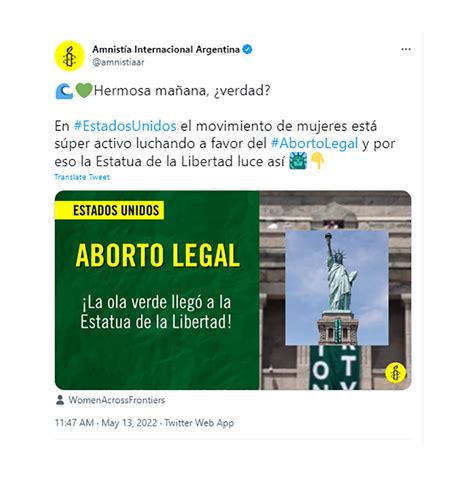Click the green heart emoji

point(83,91)
